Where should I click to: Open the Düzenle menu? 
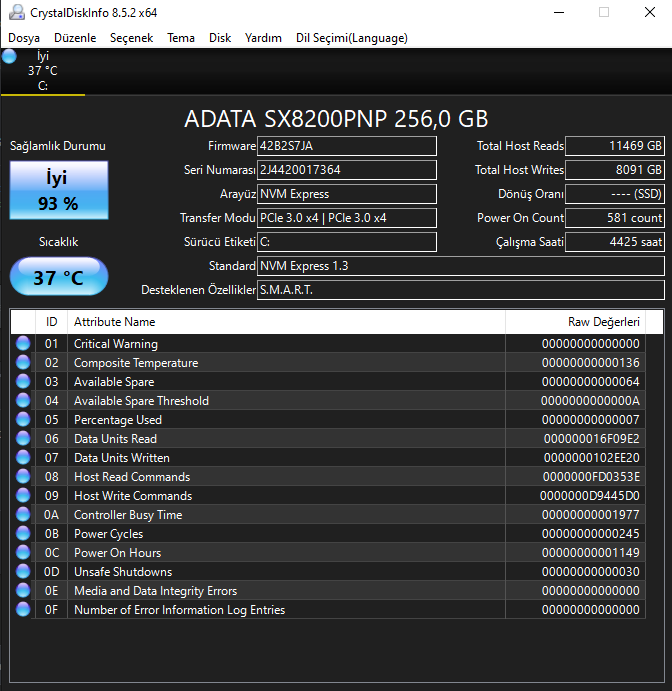tap(75, 38)
